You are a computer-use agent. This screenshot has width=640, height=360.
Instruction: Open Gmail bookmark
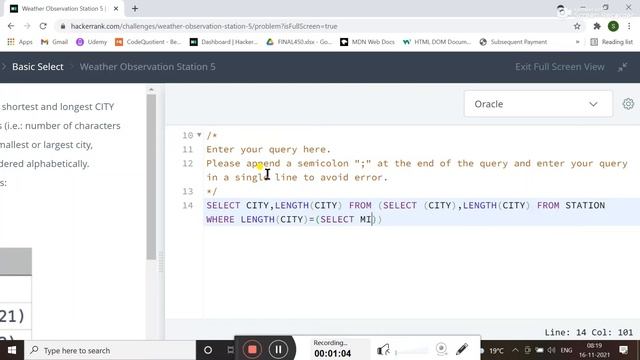(x=54, y=42)
